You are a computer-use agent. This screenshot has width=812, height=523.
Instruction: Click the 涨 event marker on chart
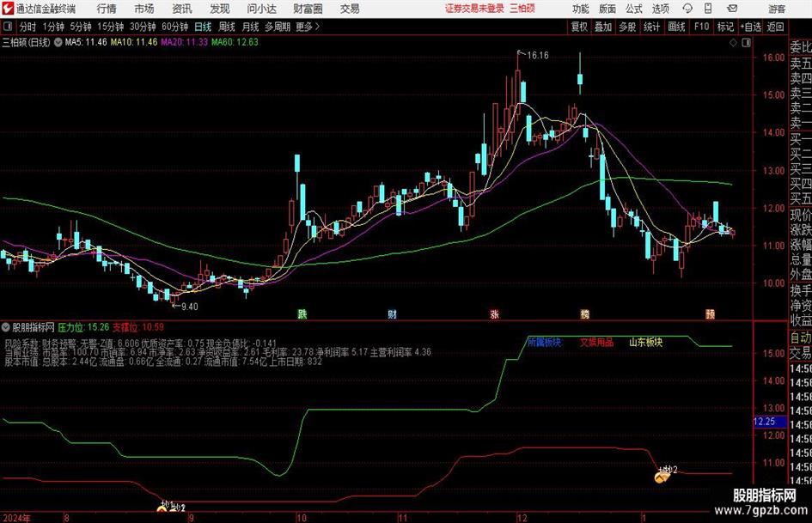[x=495, y=314]
